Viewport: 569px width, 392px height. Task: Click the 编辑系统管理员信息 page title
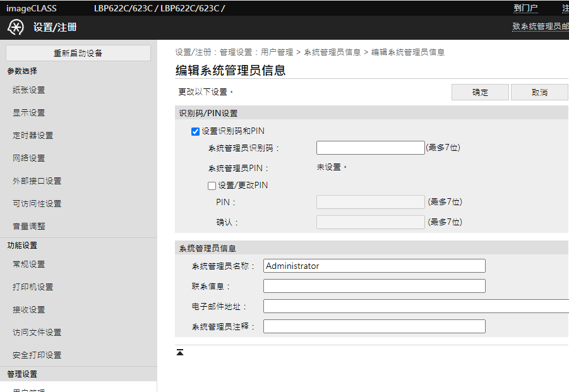point(231,70)
